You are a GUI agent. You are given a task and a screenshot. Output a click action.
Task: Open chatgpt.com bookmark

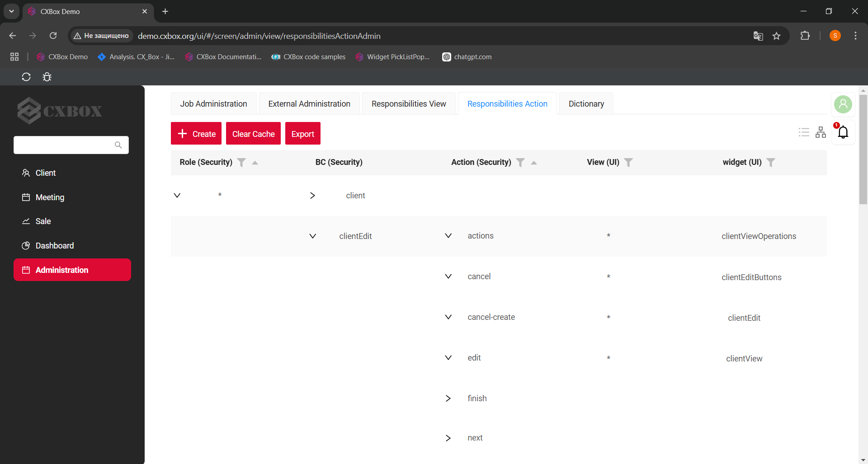click(x=467, y=57)
